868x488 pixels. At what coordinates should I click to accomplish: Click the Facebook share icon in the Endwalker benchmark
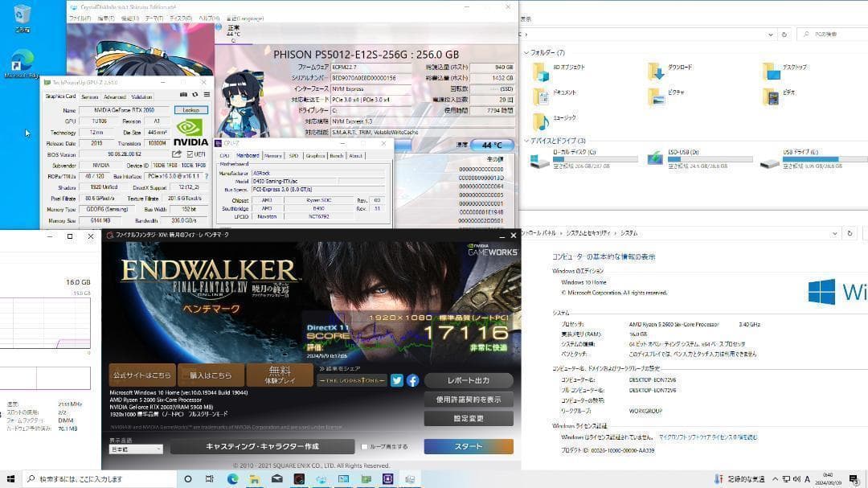tap(412, 380)
